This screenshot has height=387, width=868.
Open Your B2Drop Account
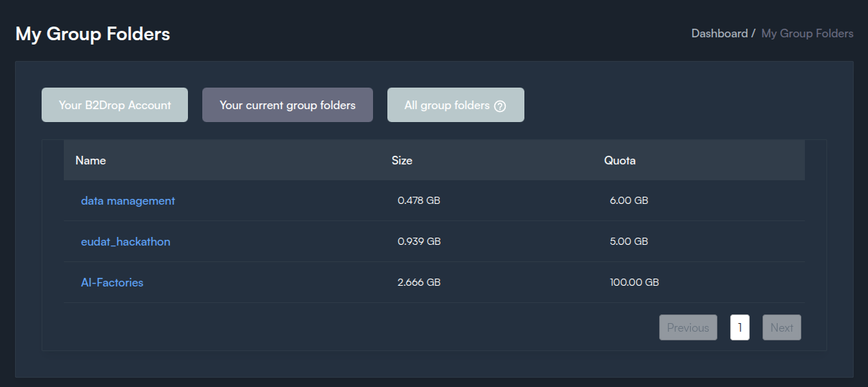pyautogui.click(x=115, y=105)
